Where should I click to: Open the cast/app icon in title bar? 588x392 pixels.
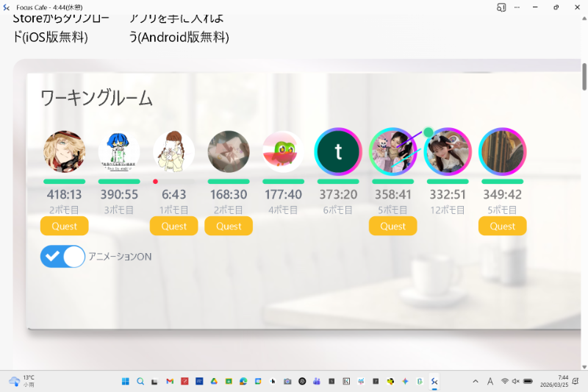click(501, 7)
